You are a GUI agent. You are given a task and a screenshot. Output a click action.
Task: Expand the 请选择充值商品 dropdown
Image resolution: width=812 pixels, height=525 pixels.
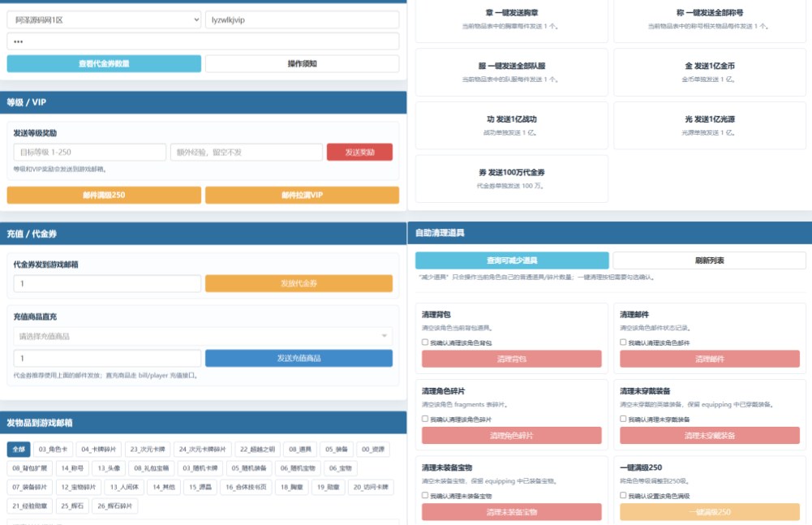pos(203,337)
